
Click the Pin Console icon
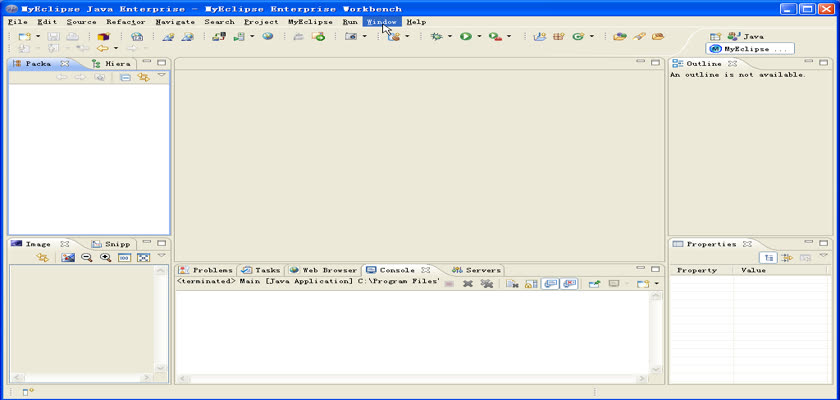[x=594, y=283]
